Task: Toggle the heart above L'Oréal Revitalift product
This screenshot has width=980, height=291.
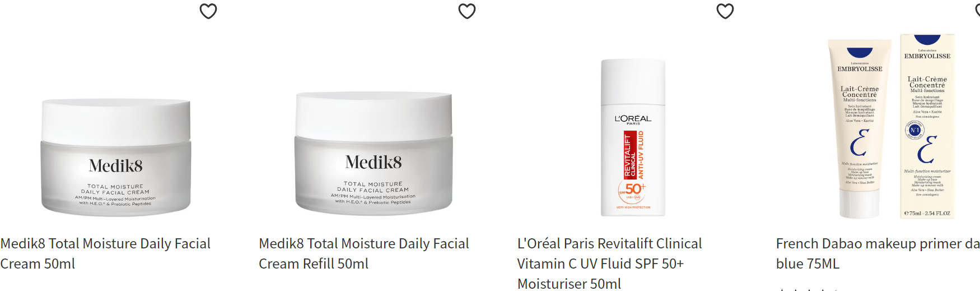Action: tap(725, 11)
